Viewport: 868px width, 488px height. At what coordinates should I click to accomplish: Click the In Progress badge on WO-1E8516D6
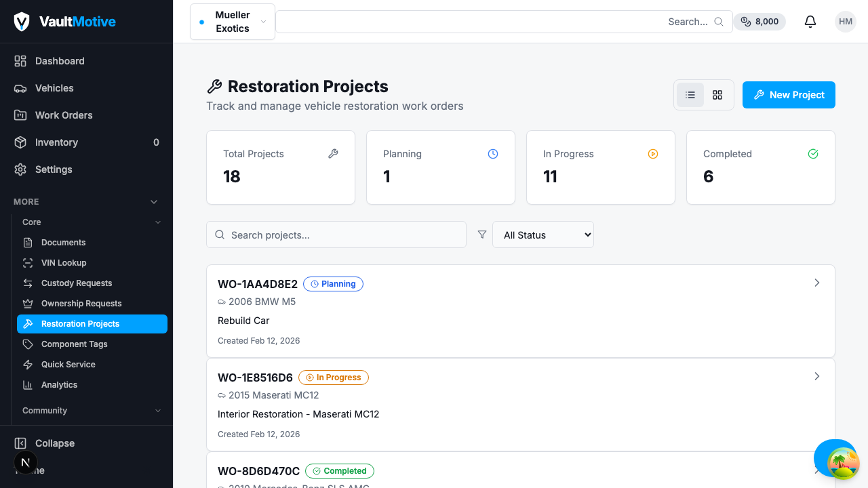[x=334, y=378]
